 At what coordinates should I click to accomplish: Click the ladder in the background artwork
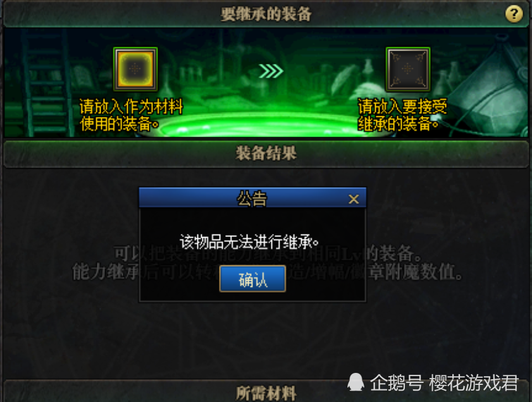point(46,83)
